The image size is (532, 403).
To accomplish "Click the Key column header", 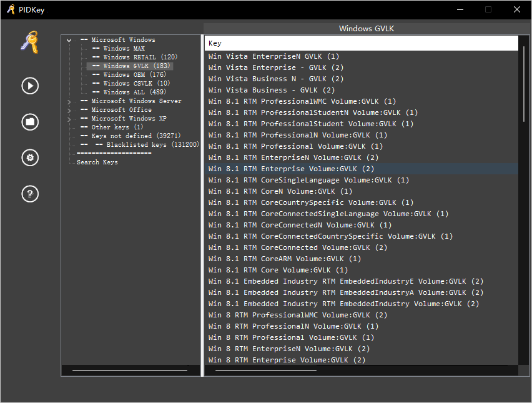I will coord(361,43).
